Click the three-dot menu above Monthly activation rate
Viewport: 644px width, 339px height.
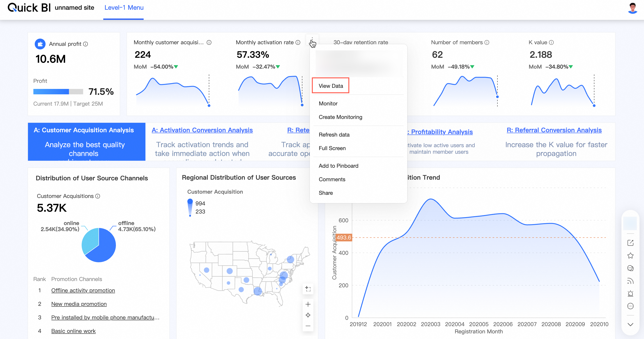[x=312, y=40]
